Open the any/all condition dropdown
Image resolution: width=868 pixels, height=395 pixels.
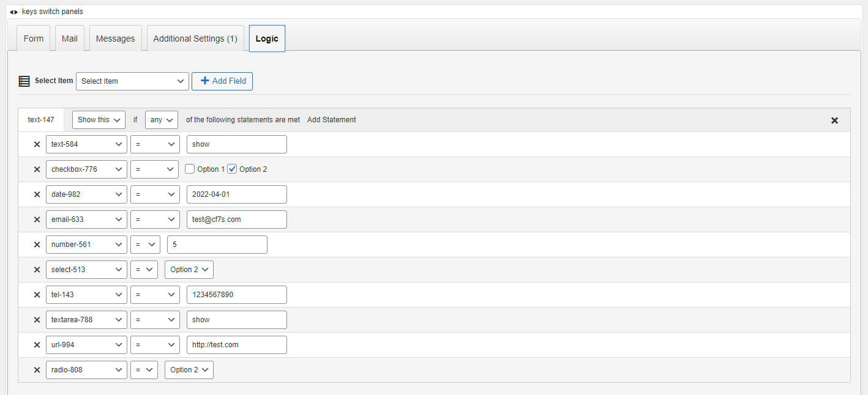162,120
